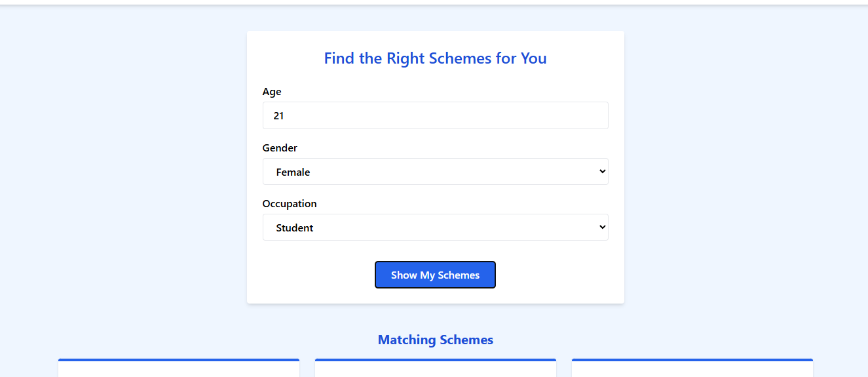
Task: Click the Gender field label
Action: click(x=280, y=148)
